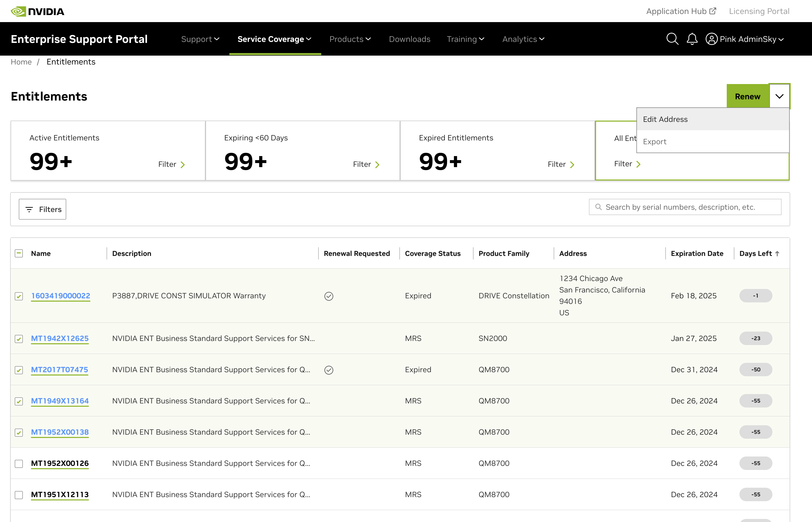Open the Licensing Portal link

click(x=759, y=11)
